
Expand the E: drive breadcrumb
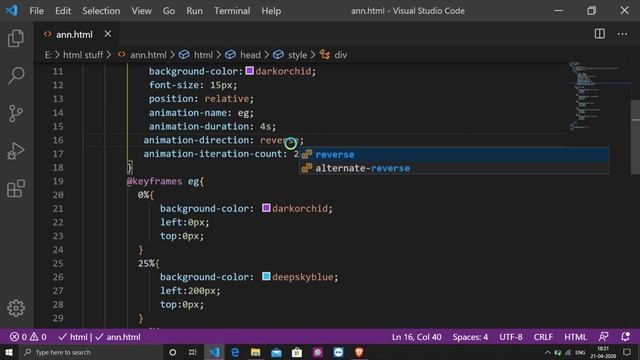point(48,55)
